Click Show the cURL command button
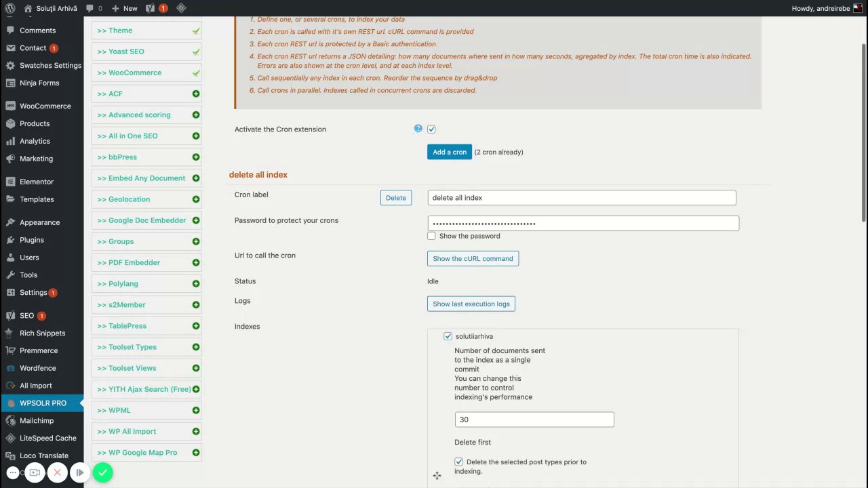Screen dimensions: 868x488 (x=473, y=258)
